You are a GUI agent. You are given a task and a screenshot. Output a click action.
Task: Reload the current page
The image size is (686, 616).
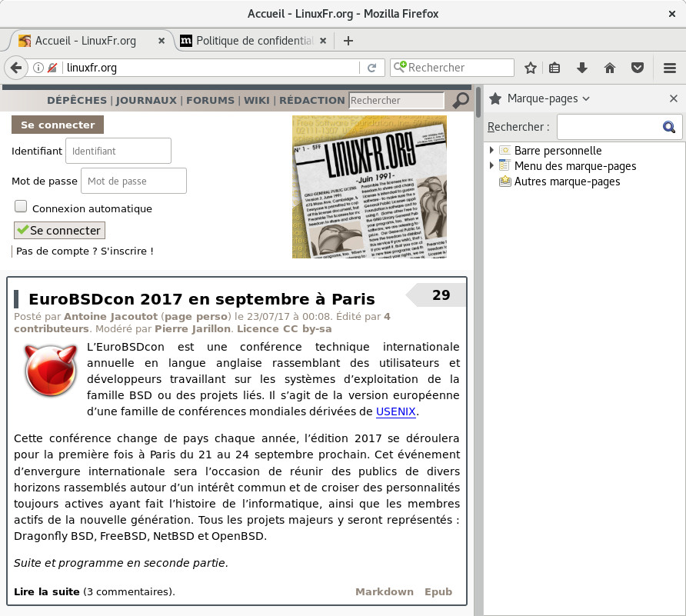pyautogui.click(x=372, y=68)
